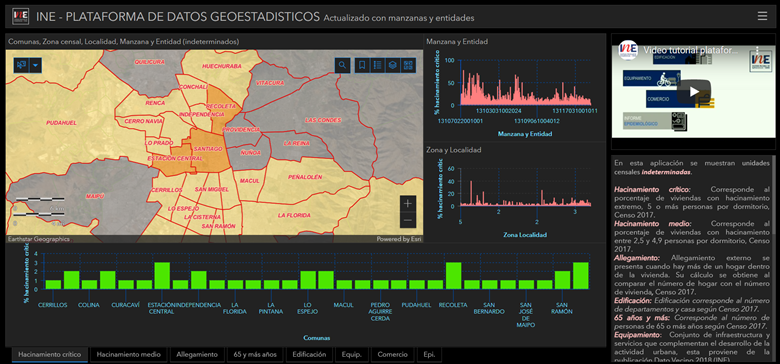
Task: Click the Colina axis label
Action: coord(89,305)
